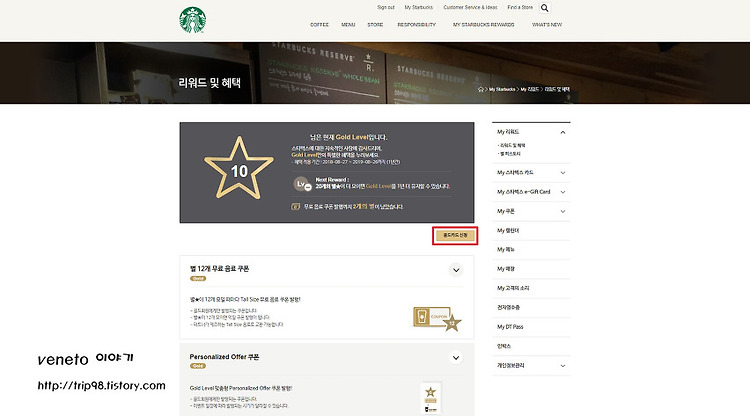Click the 별 12개 무료 음료 쿠폰 heading
The height and width of the screenshot is (416, 750).
(219, 269)
